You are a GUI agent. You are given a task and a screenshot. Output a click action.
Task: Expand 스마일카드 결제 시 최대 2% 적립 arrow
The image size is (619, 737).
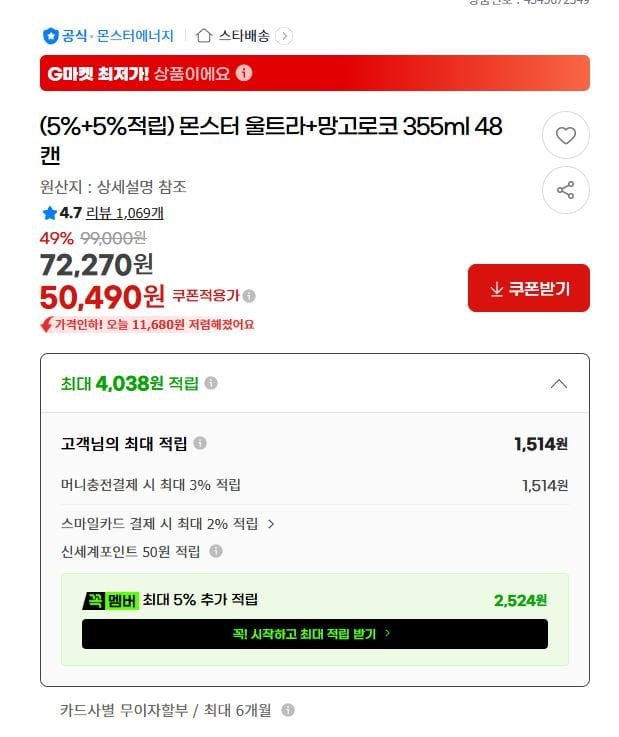(x=271, y=523)
